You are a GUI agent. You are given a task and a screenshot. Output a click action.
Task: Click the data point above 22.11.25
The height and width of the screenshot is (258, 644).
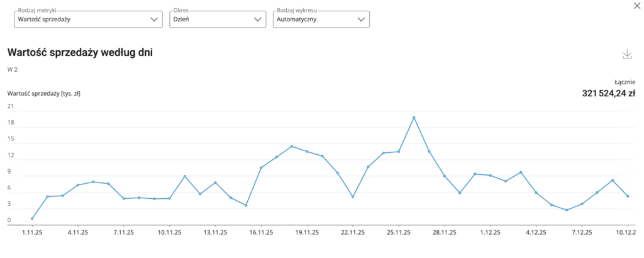pos(353,197)
